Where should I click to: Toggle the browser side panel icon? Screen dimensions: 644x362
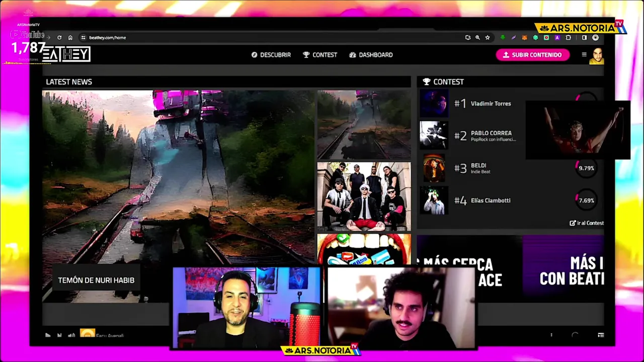[x=585, y=37]
